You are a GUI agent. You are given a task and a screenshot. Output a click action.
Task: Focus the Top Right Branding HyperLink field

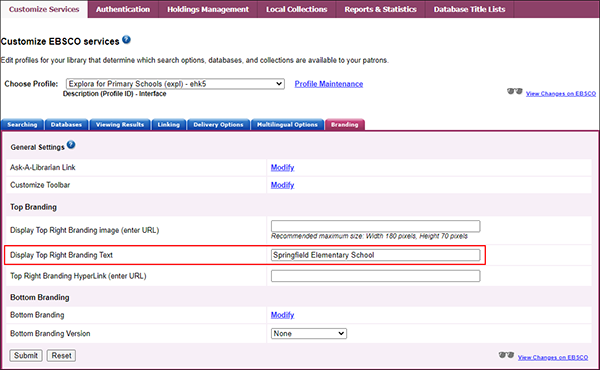pos(375,276)
